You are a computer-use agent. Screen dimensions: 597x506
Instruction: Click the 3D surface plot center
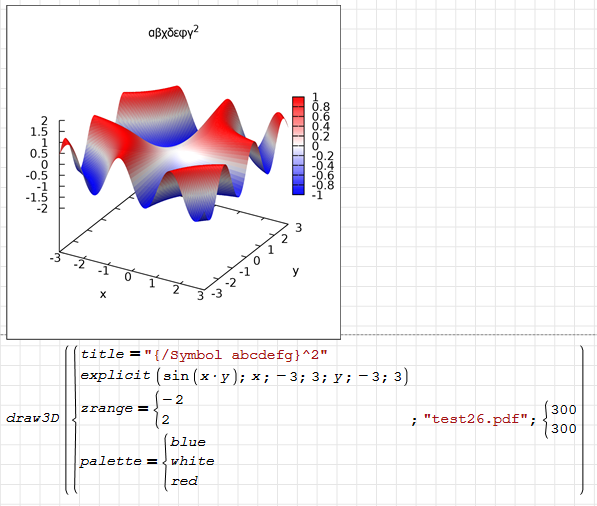174,156
